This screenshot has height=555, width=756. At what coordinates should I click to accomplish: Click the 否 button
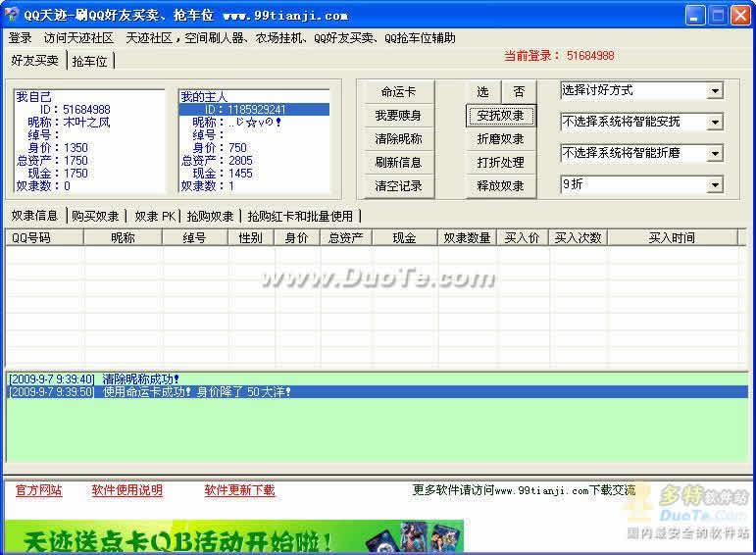click(x=519, y=91)
